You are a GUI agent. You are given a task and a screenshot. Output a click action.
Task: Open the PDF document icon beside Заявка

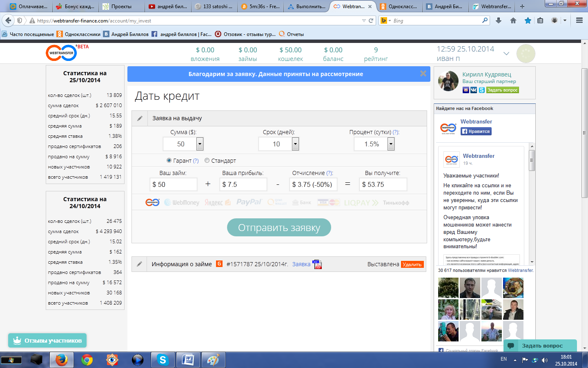pyautogui.click(x=317, y=264)
